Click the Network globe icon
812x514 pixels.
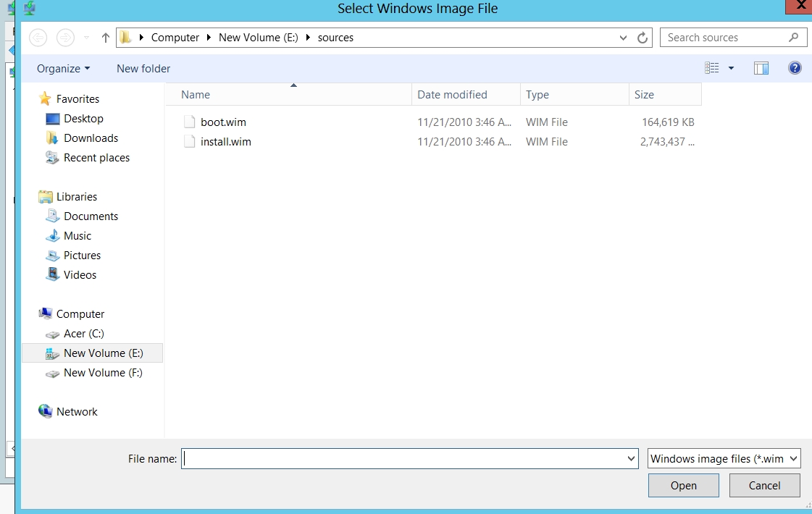(x=46, y=411)
